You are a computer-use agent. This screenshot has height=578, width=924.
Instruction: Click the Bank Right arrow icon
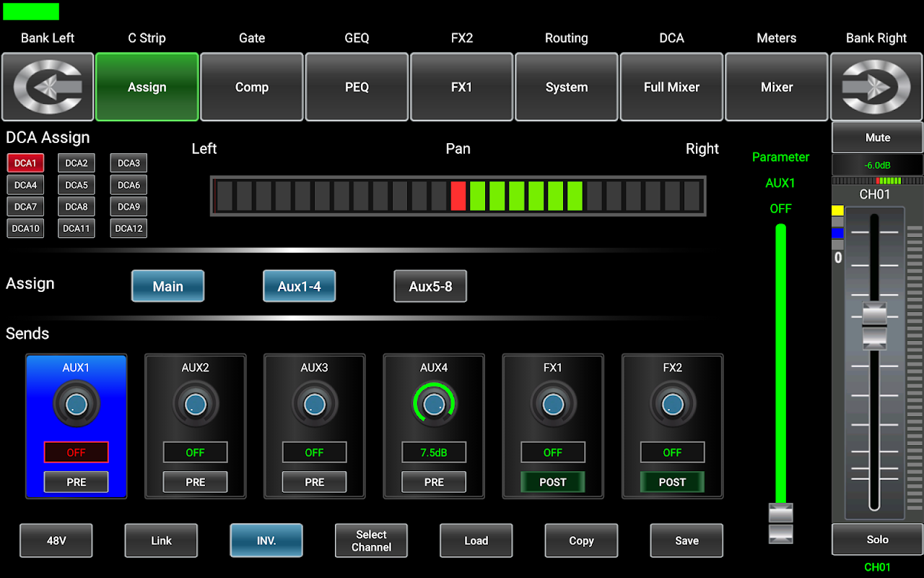tap(876, 87)
